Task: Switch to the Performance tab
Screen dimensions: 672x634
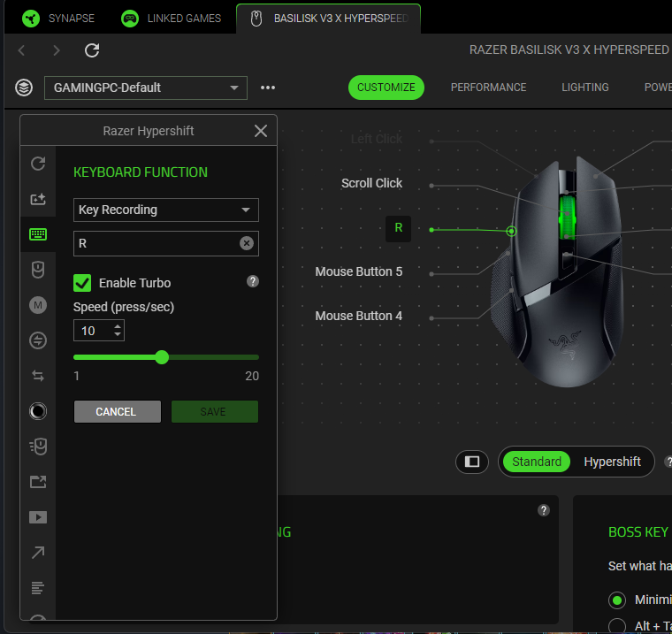Action: 488,88
